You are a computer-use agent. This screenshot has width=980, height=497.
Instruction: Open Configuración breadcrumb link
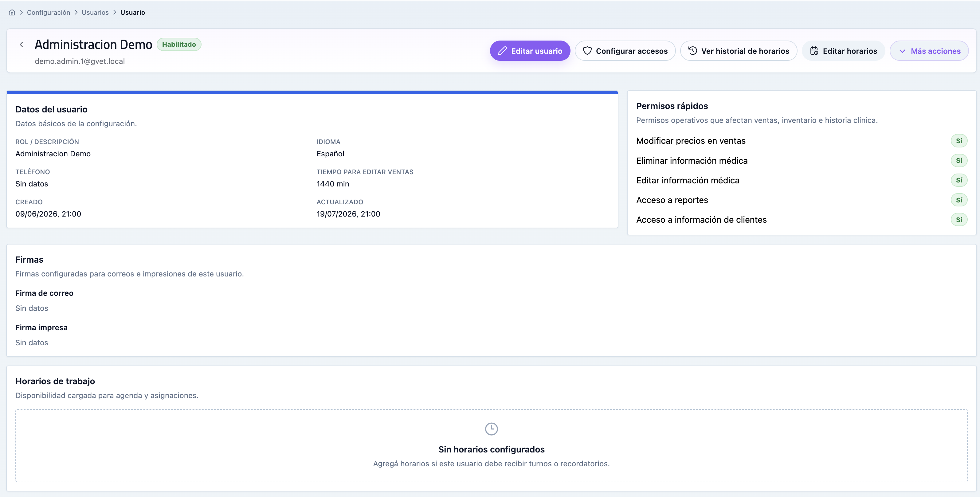(48, 13)
